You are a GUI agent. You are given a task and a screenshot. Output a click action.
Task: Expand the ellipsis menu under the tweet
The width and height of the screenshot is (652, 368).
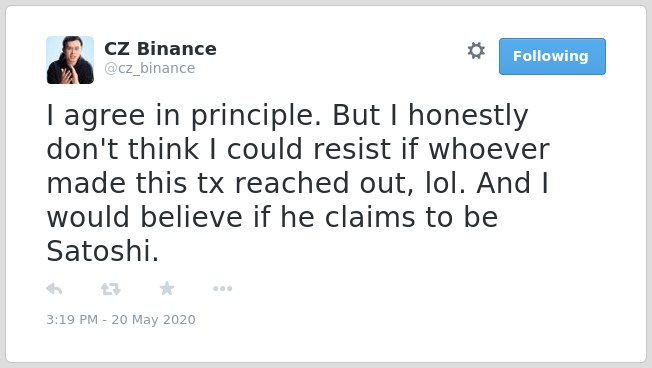(222, 288)
